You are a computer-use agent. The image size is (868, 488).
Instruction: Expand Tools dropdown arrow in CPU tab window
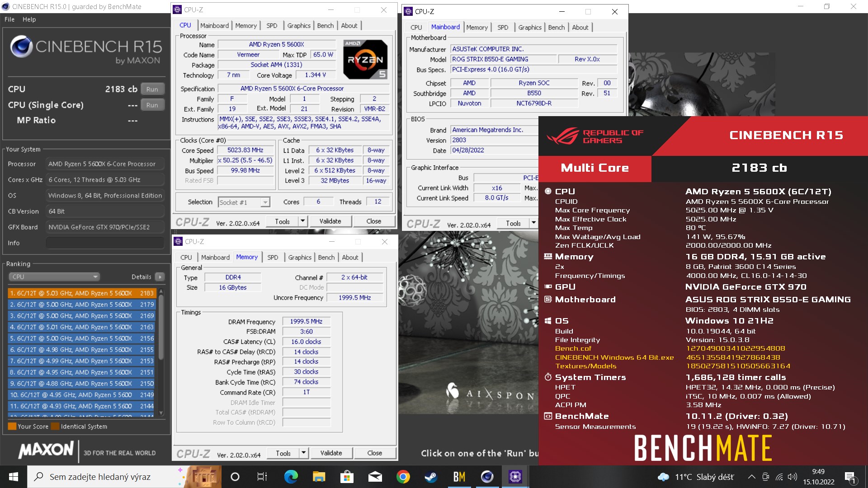pyautogui.click(x=303, y=221)
